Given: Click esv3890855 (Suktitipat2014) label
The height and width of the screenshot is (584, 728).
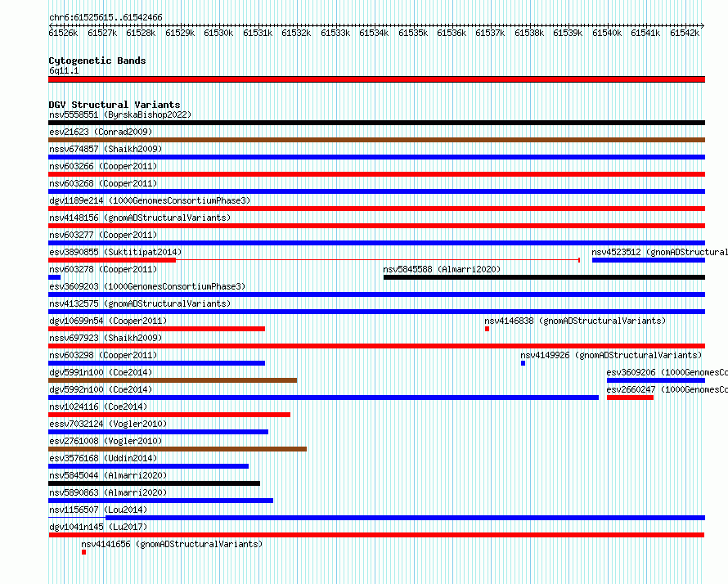Looking at the screenshot, I should (115, 252).
